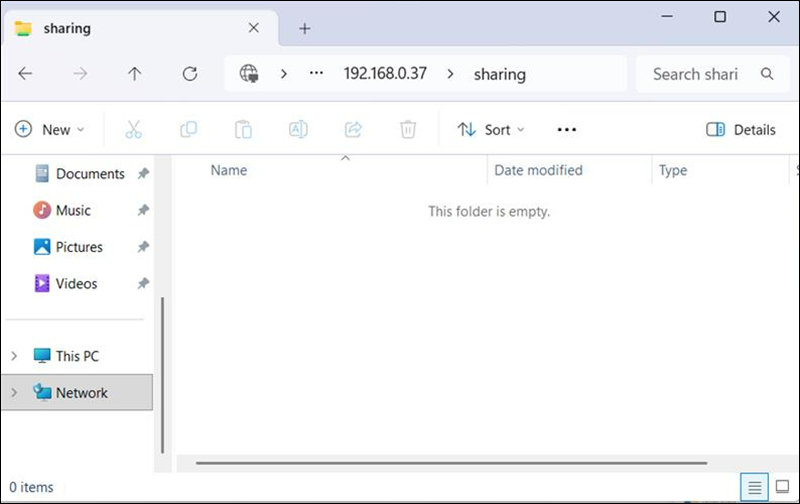Click the Rename icon in toolbar

(x=298, y=130)
